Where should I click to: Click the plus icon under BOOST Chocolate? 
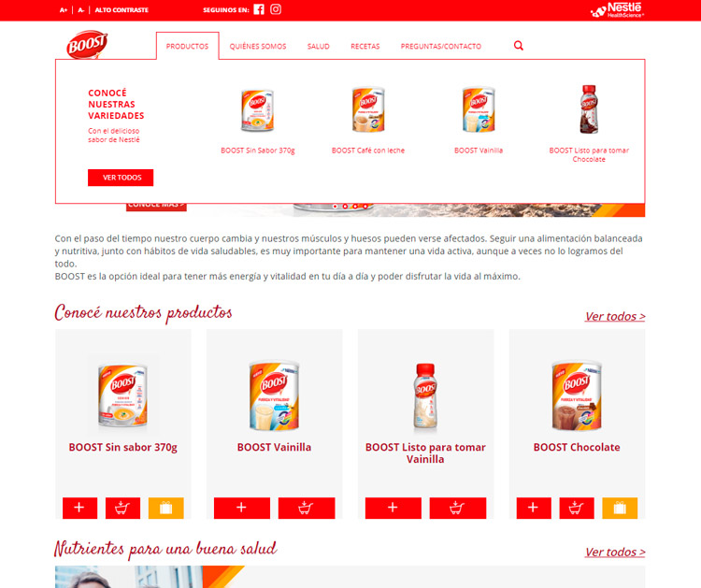coord(534,508)
